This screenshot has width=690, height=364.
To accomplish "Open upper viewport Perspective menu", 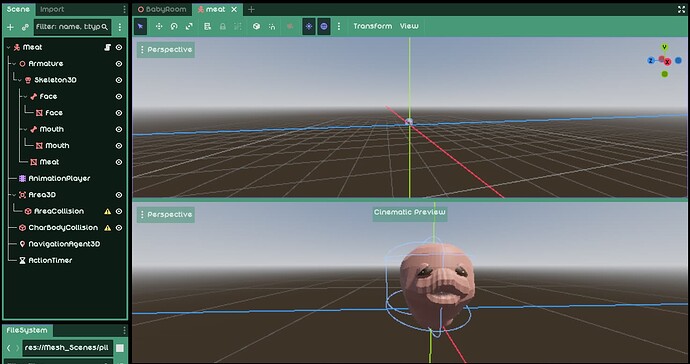I will (x=166, y=50).
